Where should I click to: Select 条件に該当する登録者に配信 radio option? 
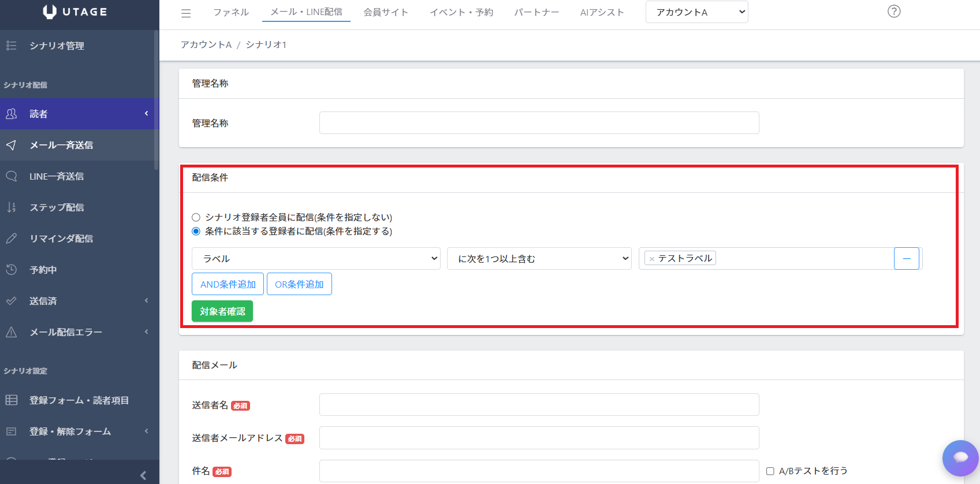196,232
